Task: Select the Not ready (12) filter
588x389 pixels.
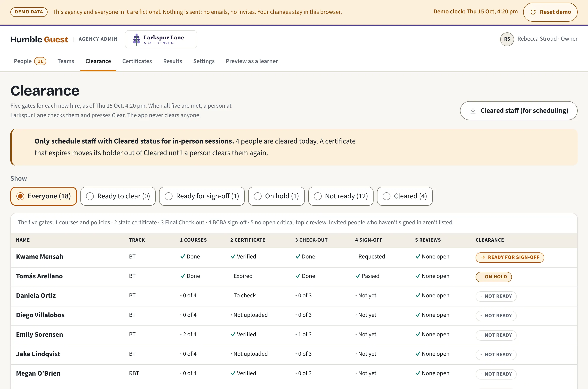Action: tap(341, 196)
